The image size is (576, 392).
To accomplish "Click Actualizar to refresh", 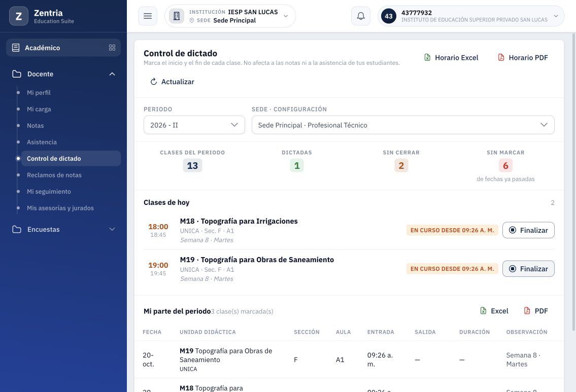I will 172,82.
